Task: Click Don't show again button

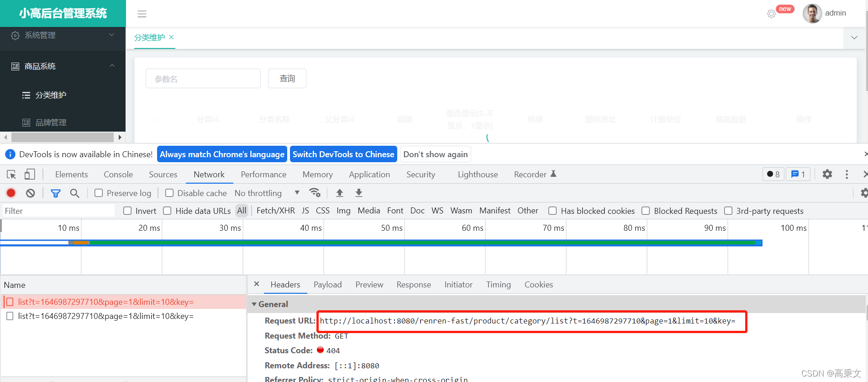Action: point(436,154)
